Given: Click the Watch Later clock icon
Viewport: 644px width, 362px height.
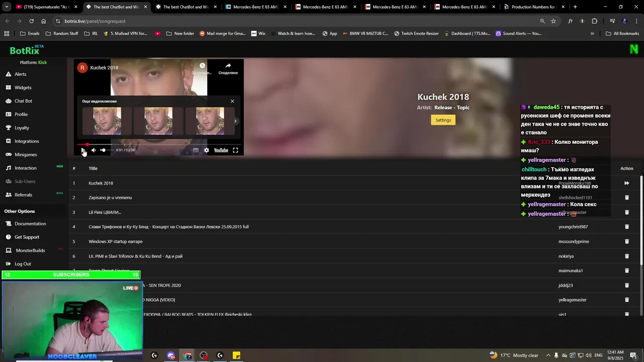Looking at the screenshot, I should pos(202,66).
